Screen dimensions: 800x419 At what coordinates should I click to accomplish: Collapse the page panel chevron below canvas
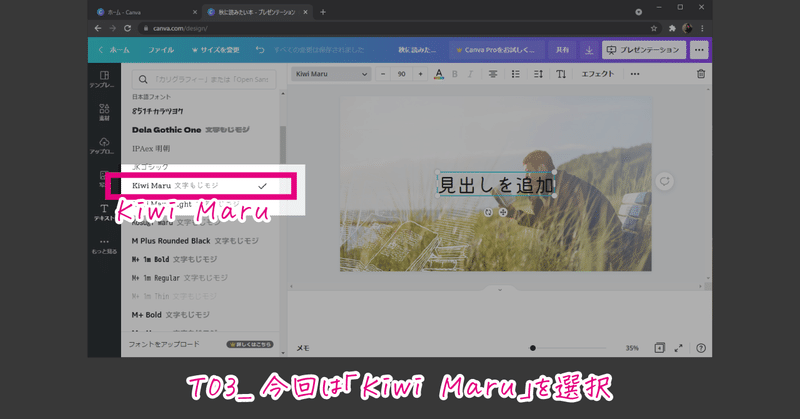500,289
